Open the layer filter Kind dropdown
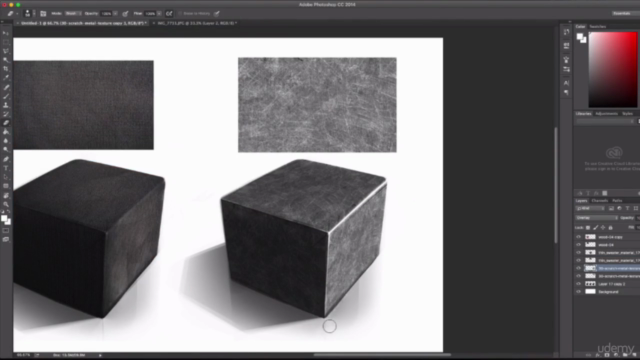Viewport: 640px width, 360px height. click(x=590, y=208)
